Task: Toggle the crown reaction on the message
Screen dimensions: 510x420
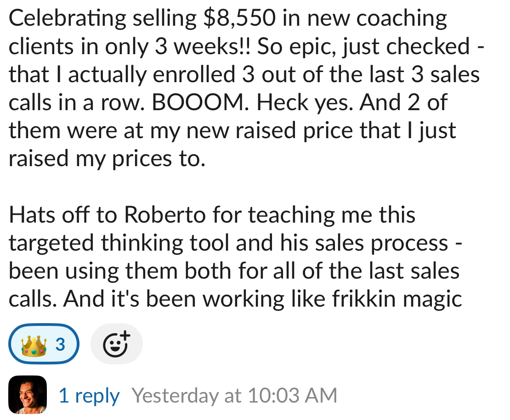Action: coord(44,343)
